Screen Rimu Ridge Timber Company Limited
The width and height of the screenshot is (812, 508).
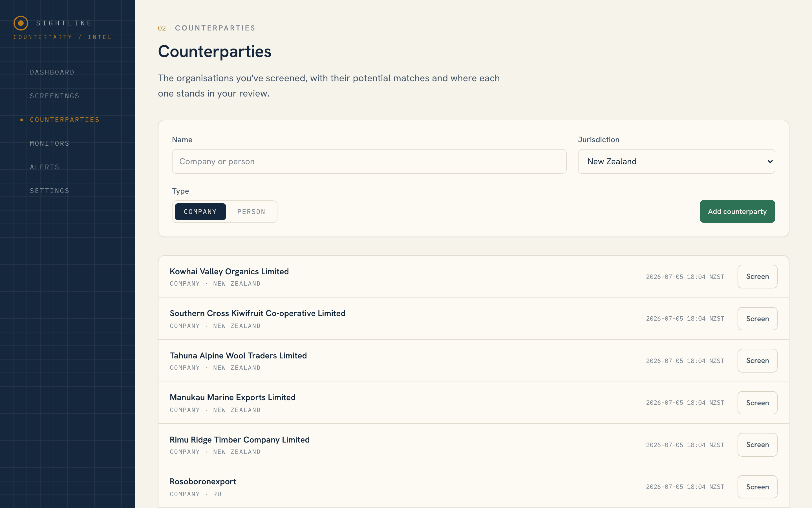757,444
